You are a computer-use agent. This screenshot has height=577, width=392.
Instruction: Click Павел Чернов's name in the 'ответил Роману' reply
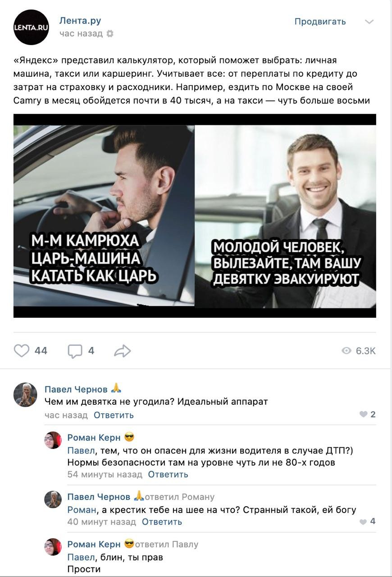(x=99, y=497)
